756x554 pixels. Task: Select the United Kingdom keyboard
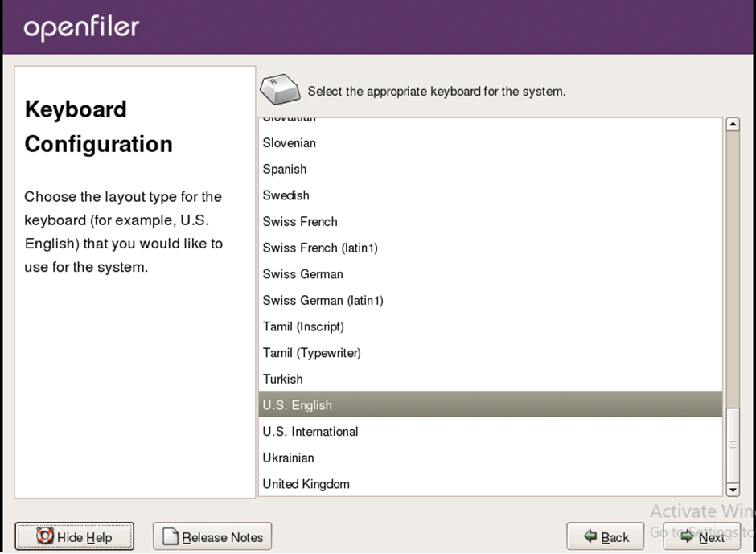(x=491, y=483)
